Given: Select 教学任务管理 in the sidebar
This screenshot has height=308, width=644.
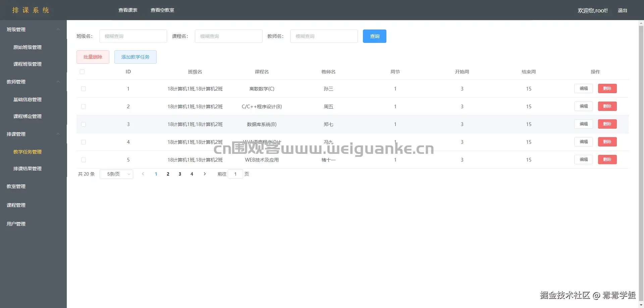Looking at the screenshot, I should [x=28, y=152].
